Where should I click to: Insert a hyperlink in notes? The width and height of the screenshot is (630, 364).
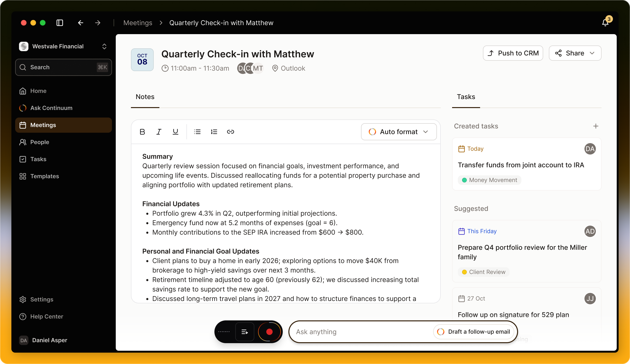[231, 132]
